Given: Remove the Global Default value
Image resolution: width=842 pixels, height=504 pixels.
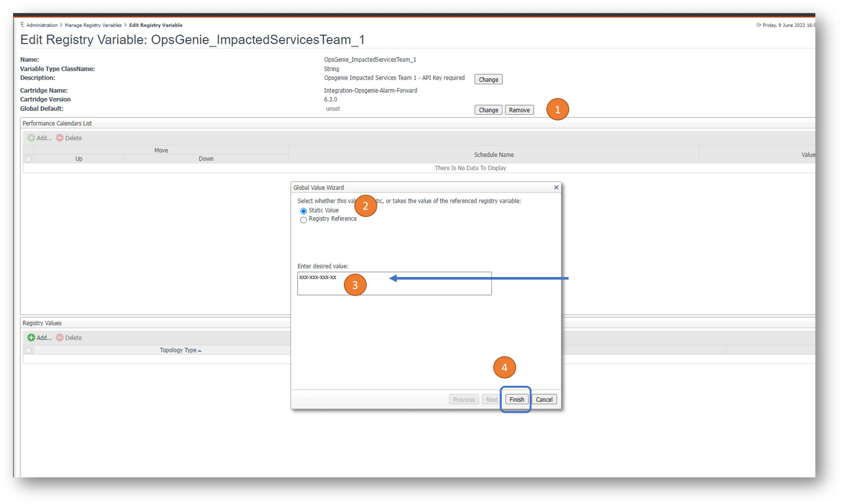Looking at the screenshot, I should click(x=519, y=110).
